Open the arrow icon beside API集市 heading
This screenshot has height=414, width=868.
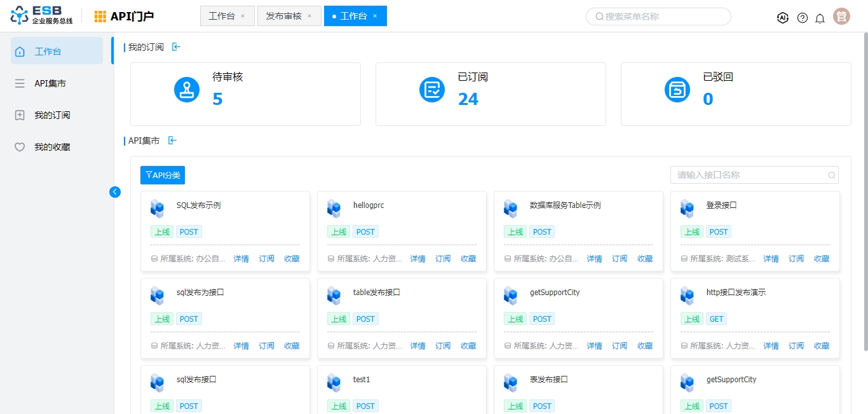(x=172, y=141)
